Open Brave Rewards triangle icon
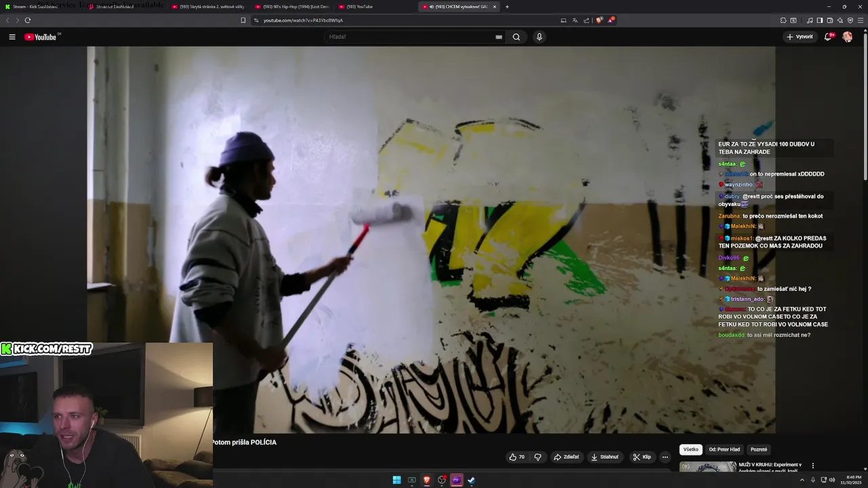 click(611, 20)
